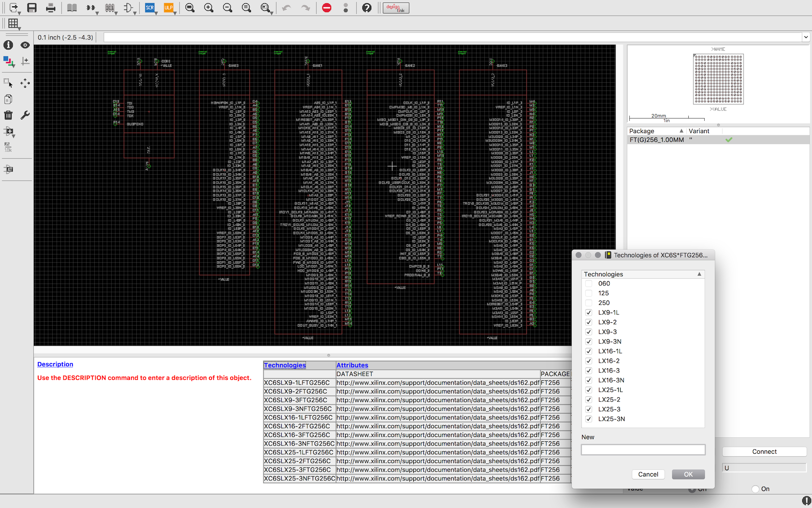Select the Delete trash can tool

click(8, 115)
